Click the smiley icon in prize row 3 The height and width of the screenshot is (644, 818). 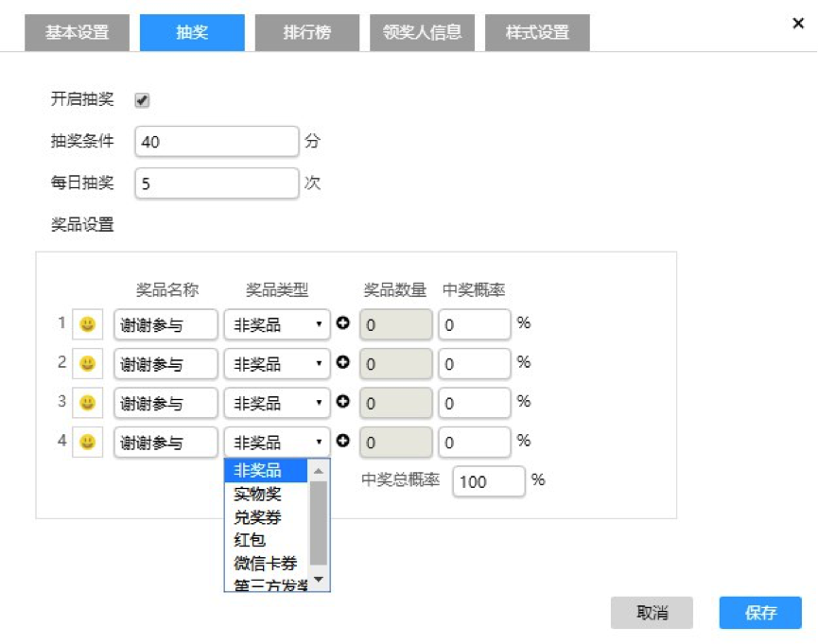[x=87, y=403]
